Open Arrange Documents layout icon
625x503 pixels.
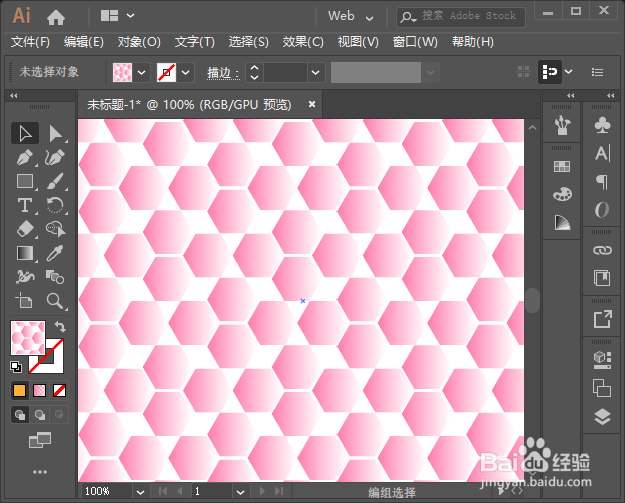click(x=109, y=16)
